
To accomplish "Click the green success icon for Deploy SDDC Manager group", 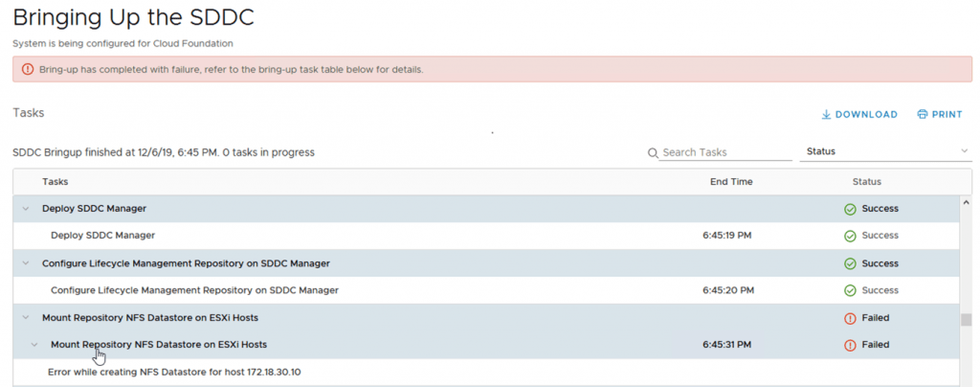I will pyautogui.click(x=849, y=209).
